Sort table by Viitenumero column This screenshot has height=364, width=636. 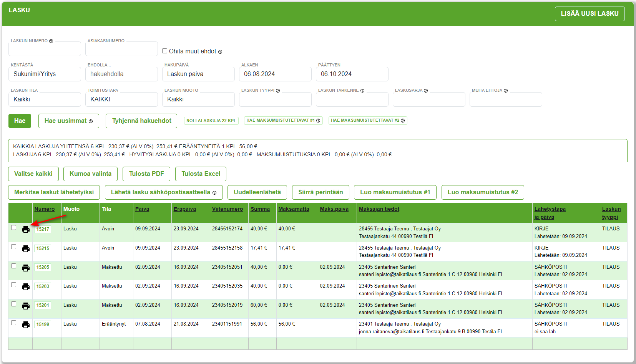click(227, 209)
